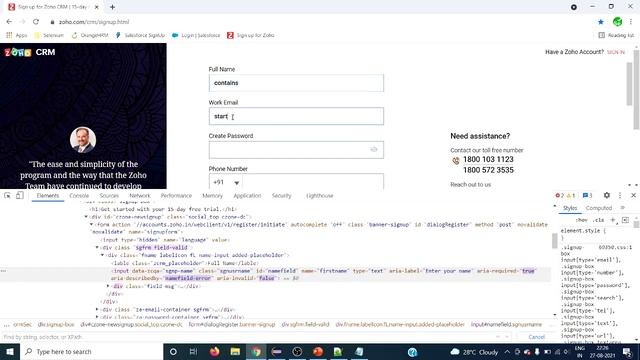
Task: Collapse the form dialogRegister node
Action: point(92,224)
